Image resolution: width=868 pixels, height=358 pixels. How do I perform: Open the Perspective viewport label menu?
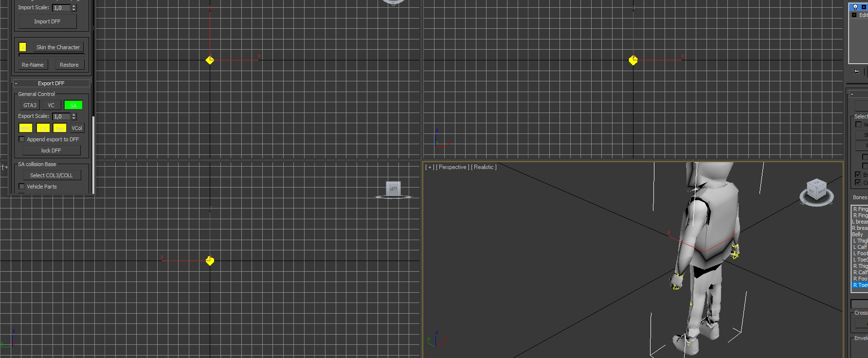coord(452,167)
